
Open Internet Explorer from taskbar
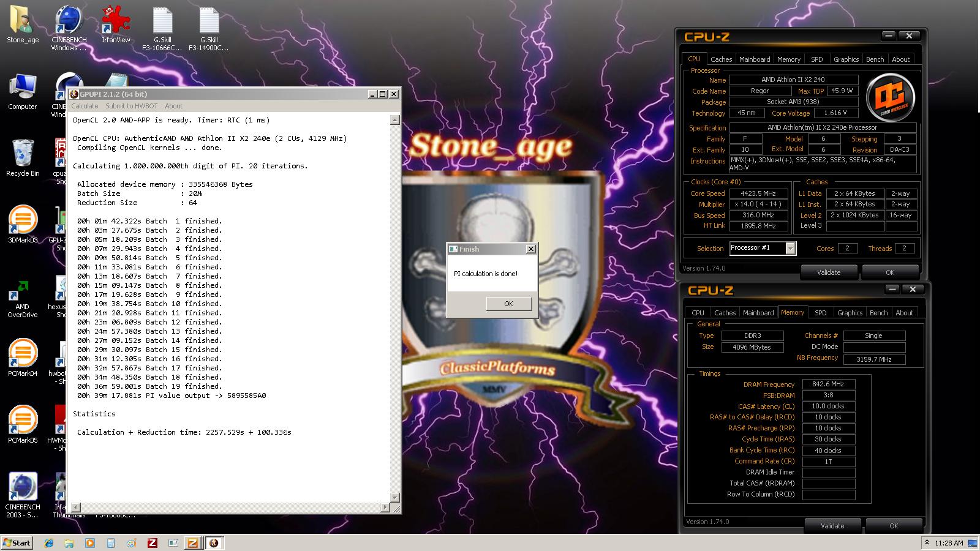pos(49,543)
